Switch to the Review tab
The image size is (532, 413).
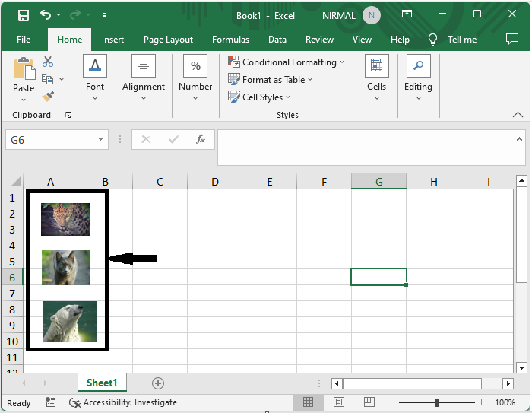point(319,40)
